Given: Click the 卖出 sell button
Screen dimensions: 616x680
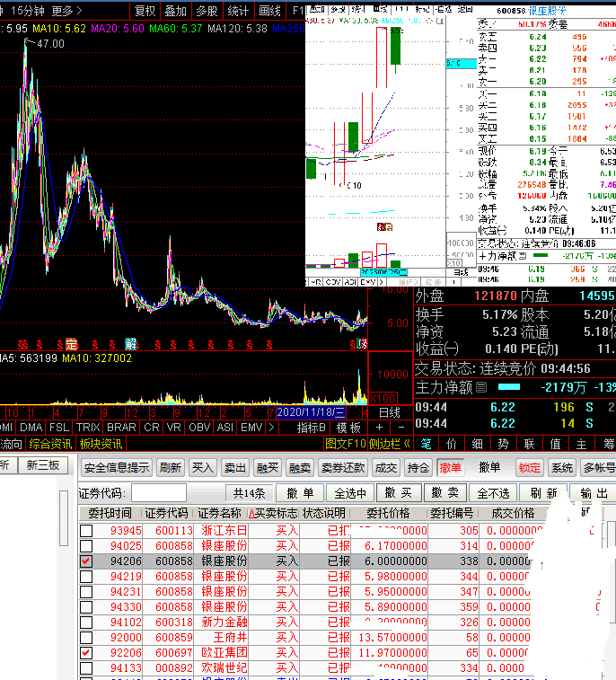Looking at the screenshot, I should [235, 468].
